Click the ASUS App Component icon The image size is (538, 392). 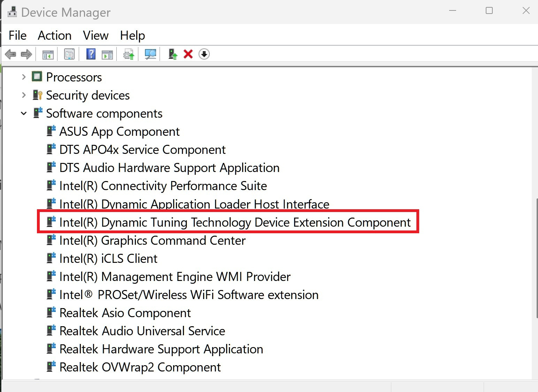[x=51, y=131]
